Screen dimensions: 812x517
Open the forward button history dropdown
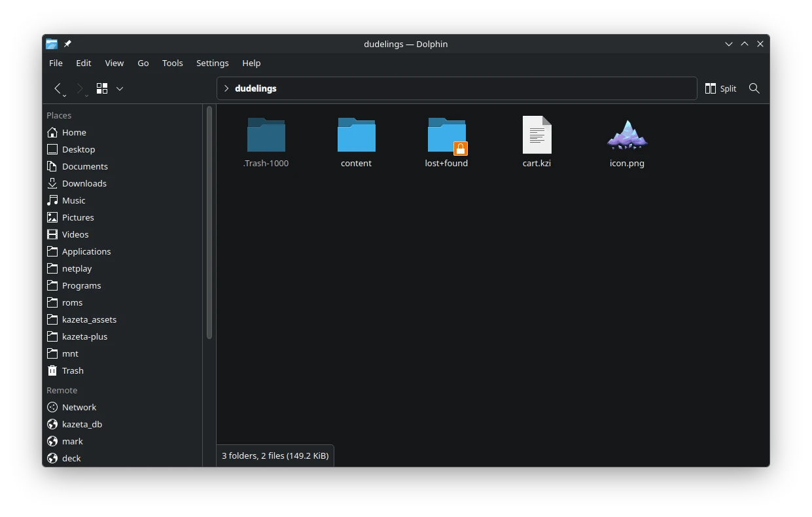pyautogui.click(x=87, y=95)
